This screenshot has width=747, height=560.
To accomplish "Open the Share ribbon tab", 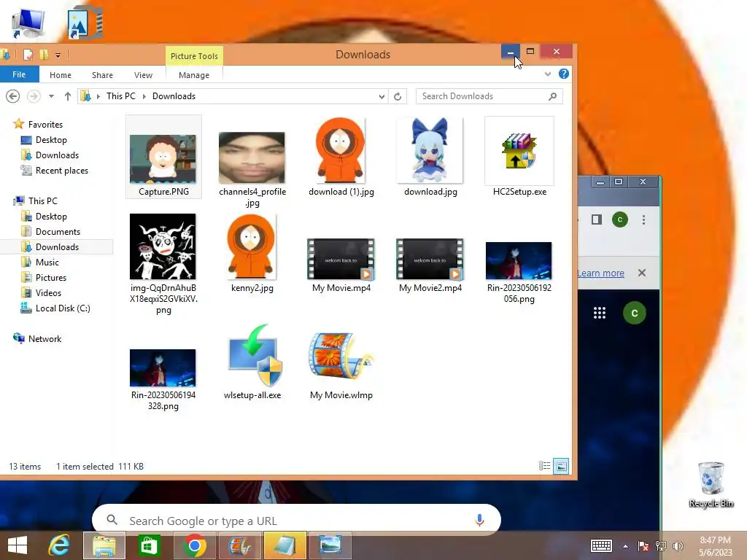I will tap(102, 75).
